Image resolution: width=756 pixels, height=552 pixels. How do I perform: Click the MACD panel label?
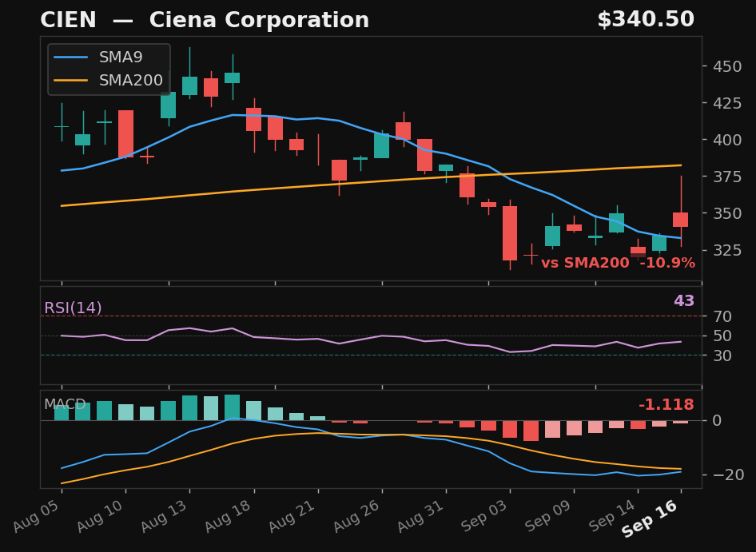pyautogui.click(x=65, y=404)
